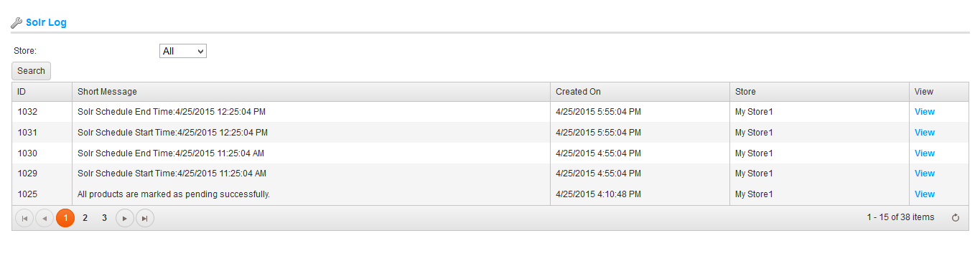Go to page 3 of results

tap(104, 218)
